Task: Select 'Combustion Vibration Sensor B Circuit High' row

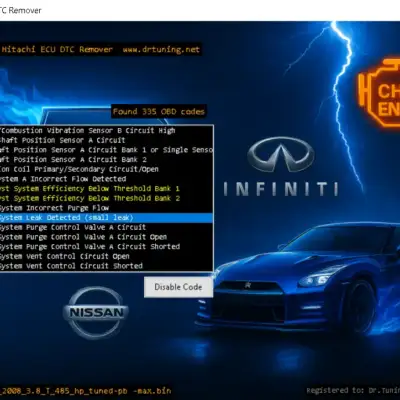Action: 106,131
